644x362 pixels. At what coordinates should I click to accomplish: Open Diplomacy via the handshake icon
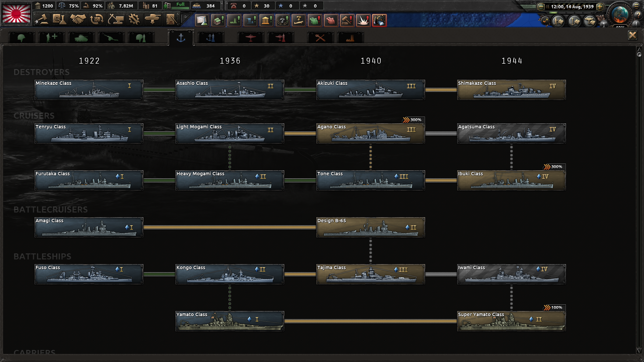click(x=78, y=19)
